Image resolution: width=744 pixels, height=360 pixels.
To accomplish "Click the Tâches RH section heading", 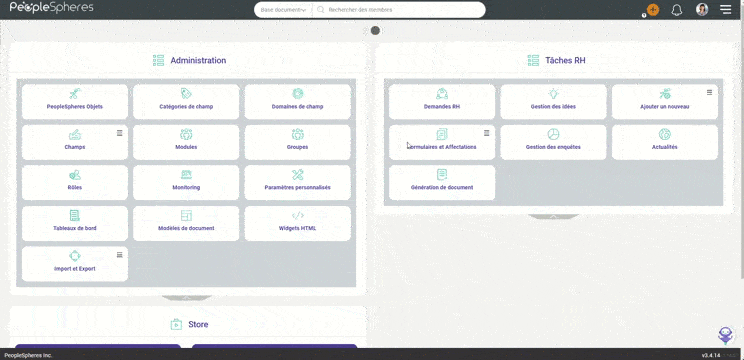I will [565, 60].
